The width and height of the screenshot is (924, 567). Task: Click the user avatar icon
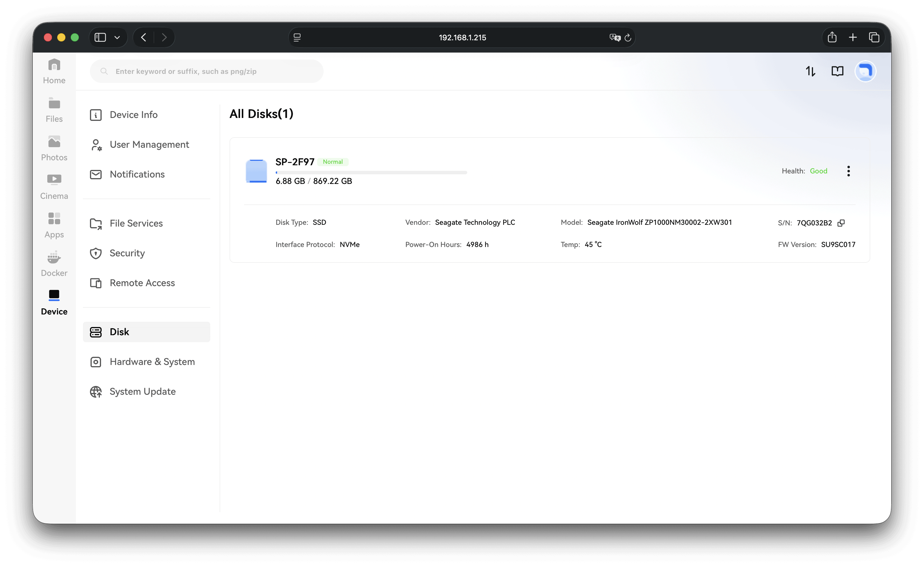pos(865,71)
